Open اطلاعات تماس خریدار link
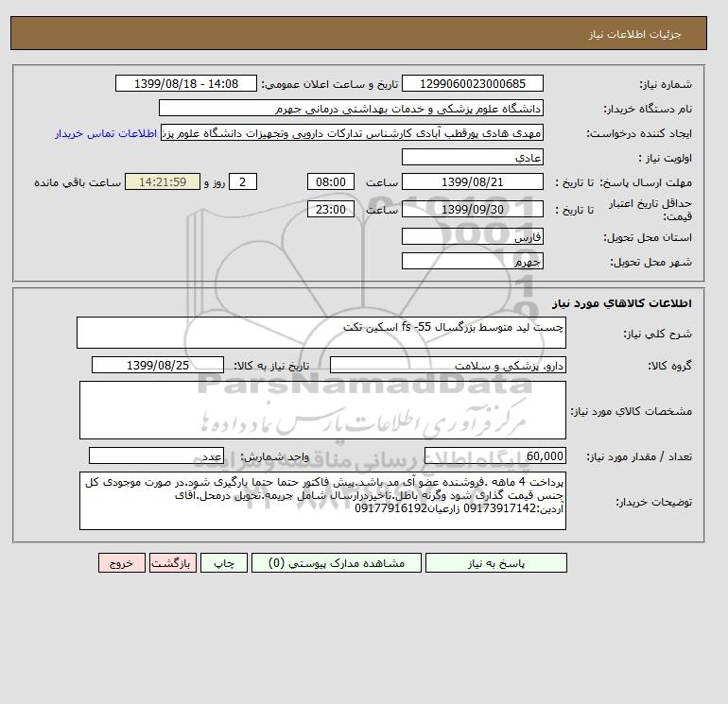Viewport: 728px width, 704px height. point(105,133)
